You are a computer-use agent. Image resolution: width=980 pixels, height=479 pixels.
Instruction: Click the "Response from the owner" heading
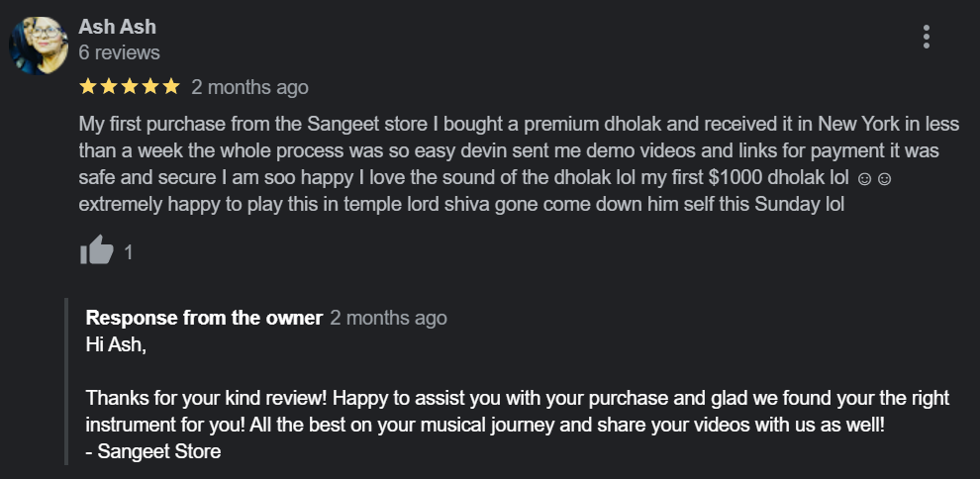click(x=204, y=318)
